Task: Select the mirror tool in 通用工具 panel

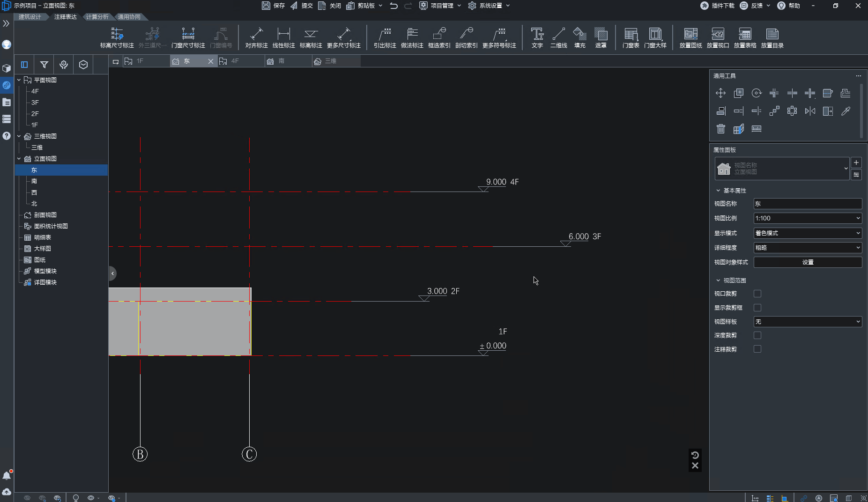Action: (810, 111)
